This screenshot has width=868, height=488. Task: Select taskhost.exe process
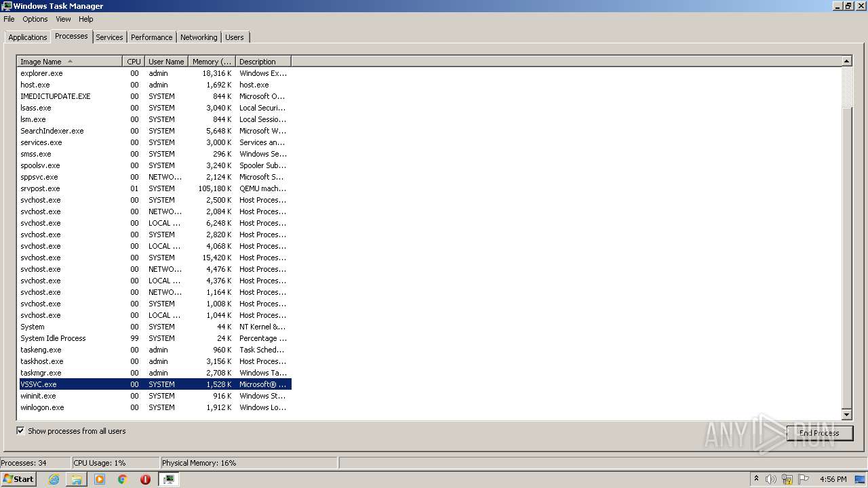click(154, 361)
